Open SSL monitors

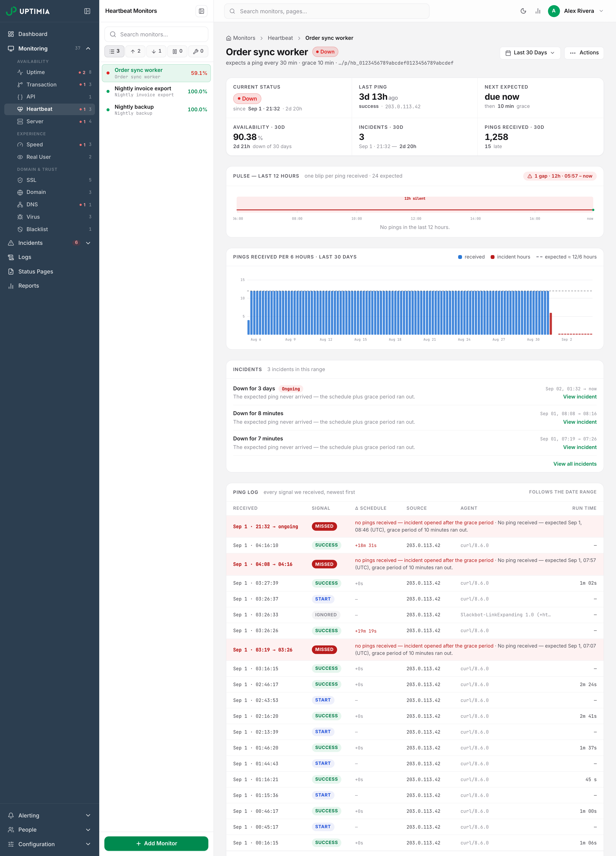(x=49, y=180)
